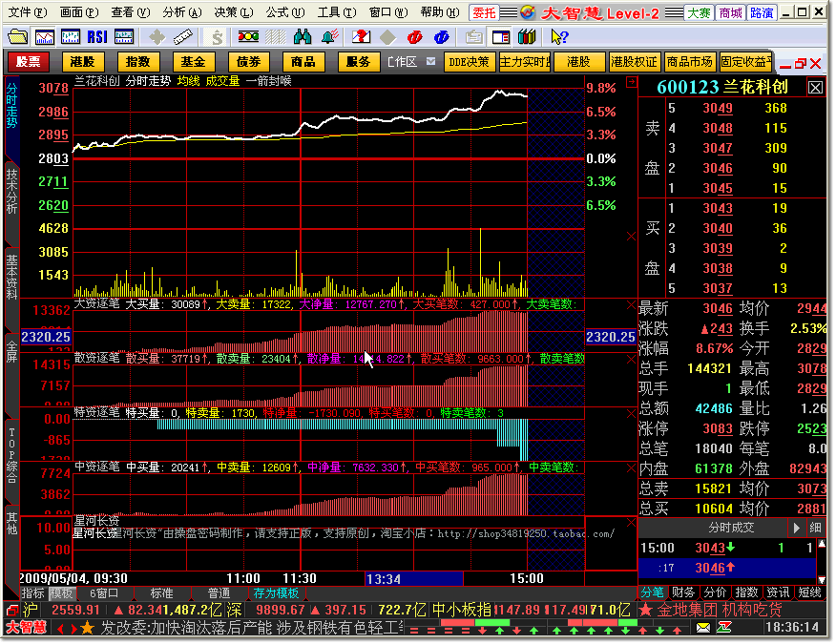Image resolution: width=836 pixels, height=644 pixels.
Task: Expand 分时成交 with the arrow button
Action: pyautogui.click(x=797, y=528)
